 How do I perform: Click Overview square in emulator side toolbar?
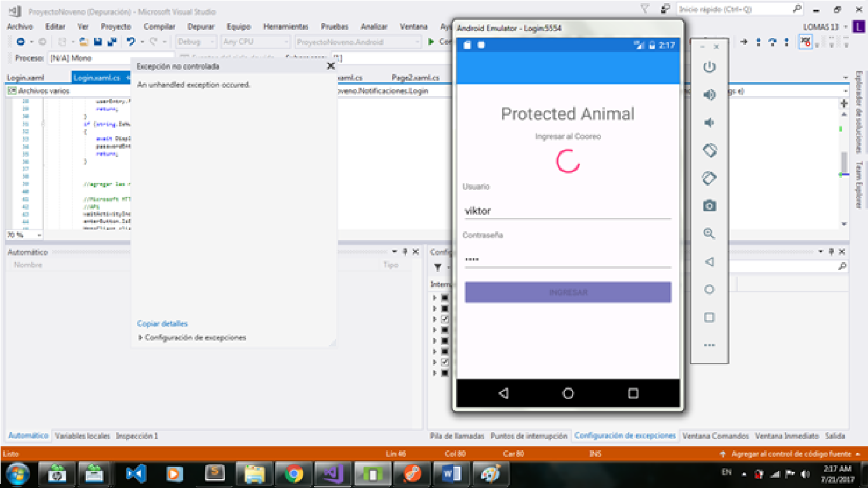point(709,318)
